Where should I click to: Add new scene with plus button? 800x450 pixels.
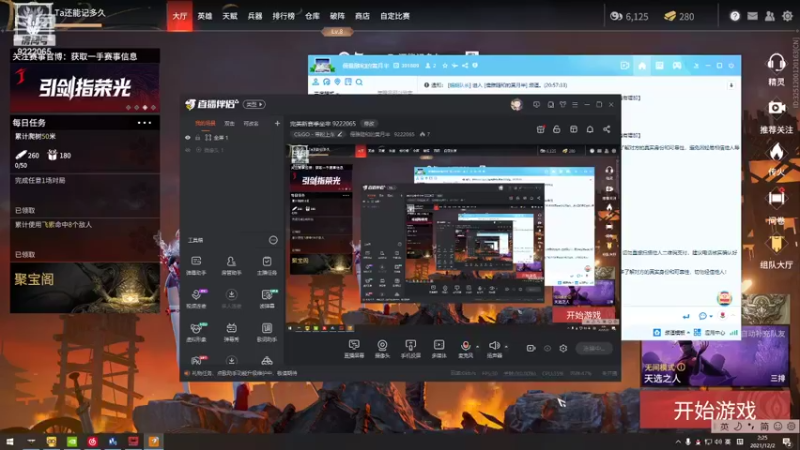[277, 123]
